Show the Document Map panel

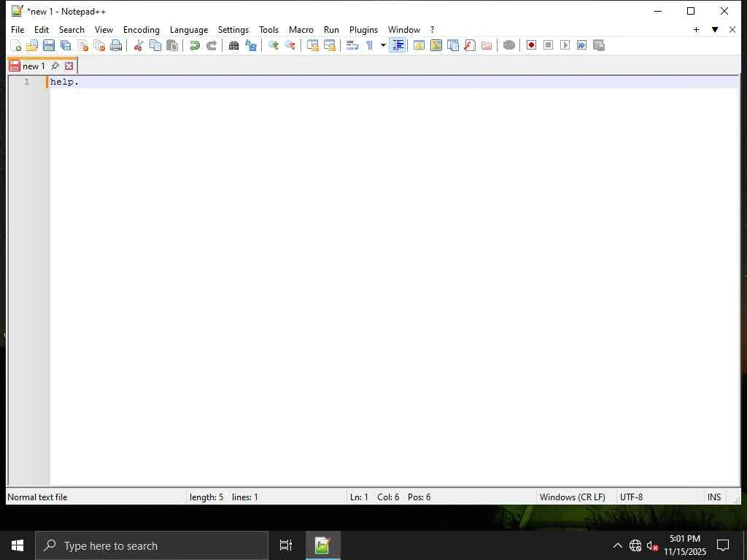point(436,46)
